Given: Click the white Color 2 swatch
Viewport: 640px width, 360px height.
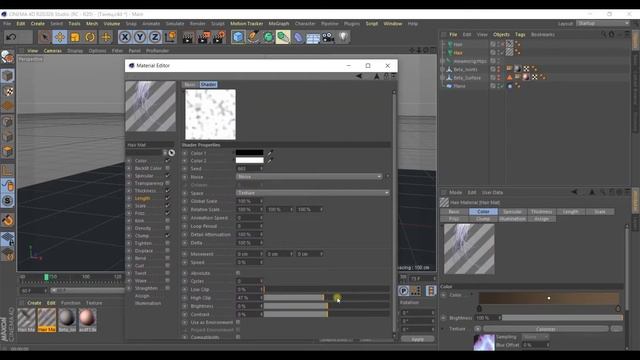Looking at the screenshot, I should (249, 160).
